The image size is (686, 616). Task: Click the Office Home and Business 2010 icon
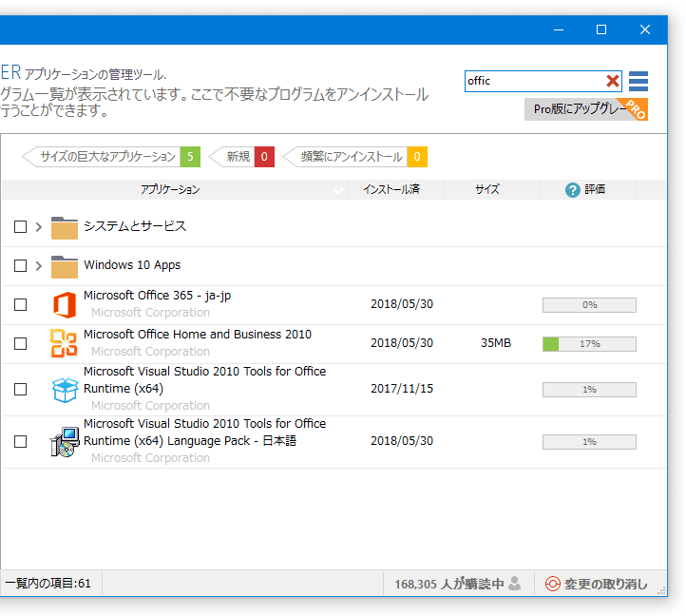(x=64, y=343)
